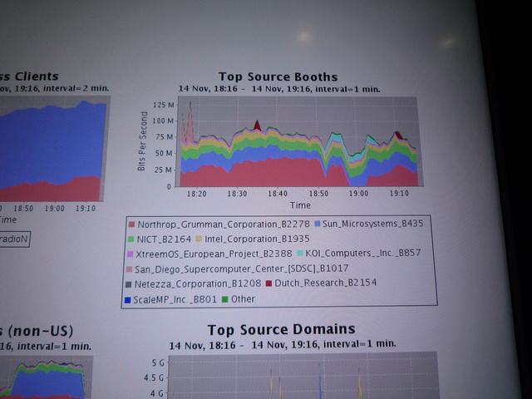Click the Clients chart blue area
This screenshot has height=399, width=532.
tap(51, 142)
